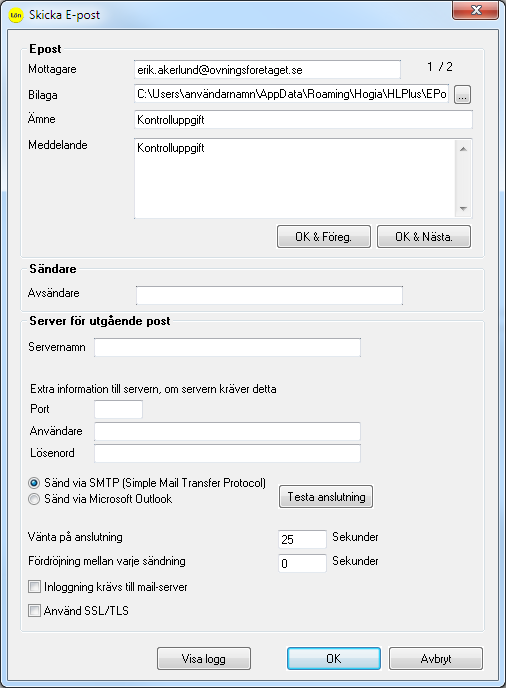Click the Port input field
Screen dimensions: 506x688
[118, 409]
